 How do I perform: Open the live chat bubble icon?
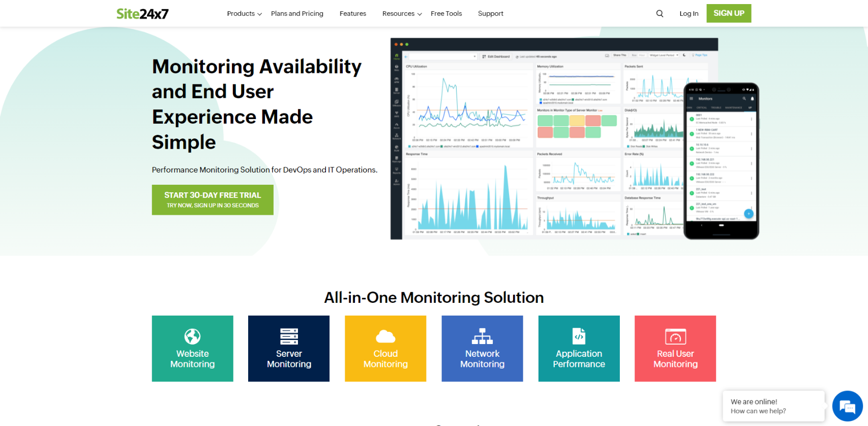click(847, 406)
